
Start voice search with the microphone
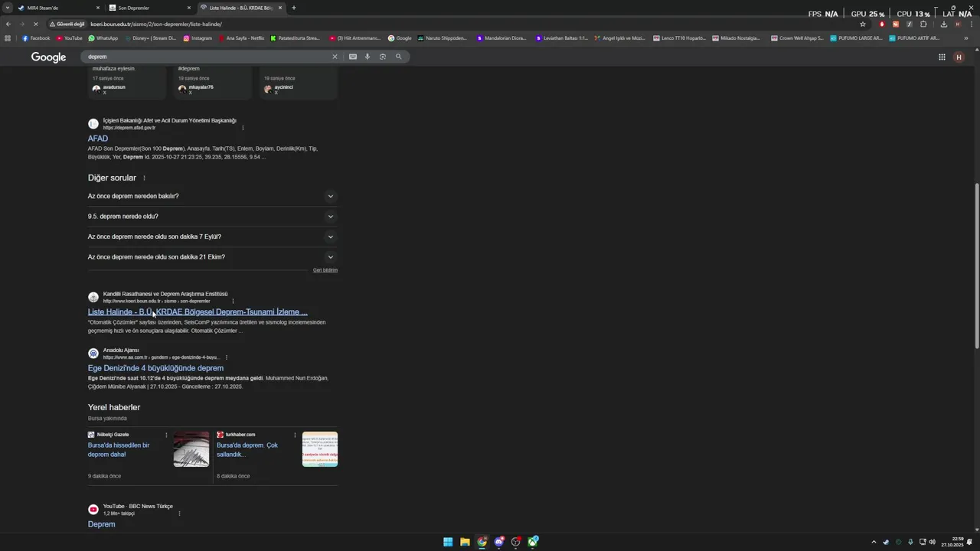[367, 57]
